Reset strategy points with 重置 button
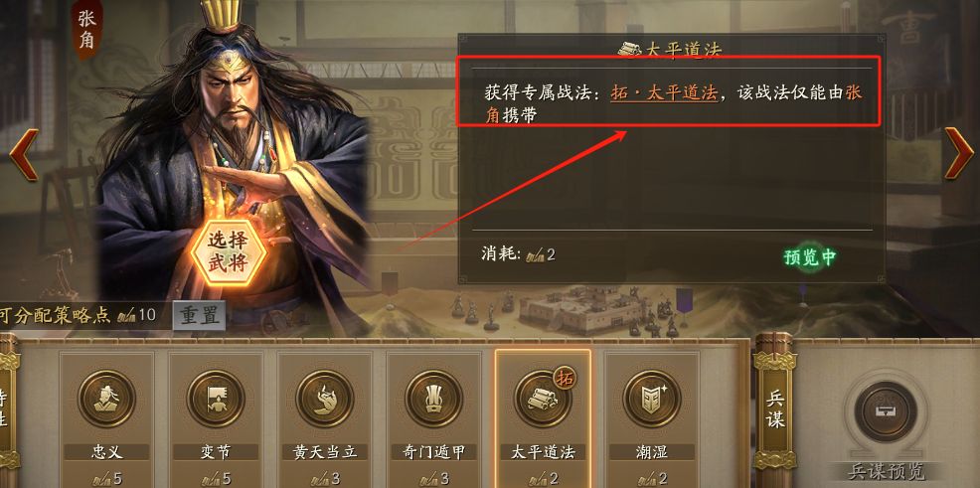Viewport: 980px width, 488px height. pyautogui.click(x=199, y=315)
